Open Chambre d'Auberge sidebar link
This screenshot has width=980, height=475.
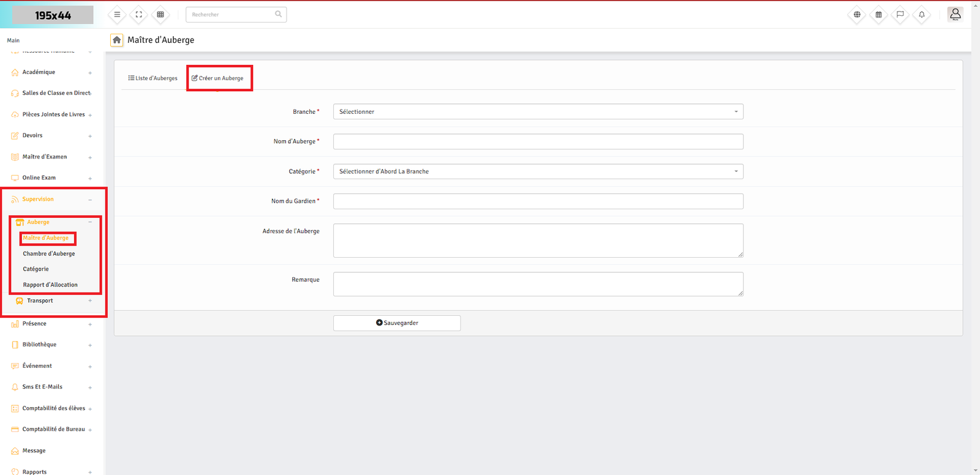tap(49, 253)
